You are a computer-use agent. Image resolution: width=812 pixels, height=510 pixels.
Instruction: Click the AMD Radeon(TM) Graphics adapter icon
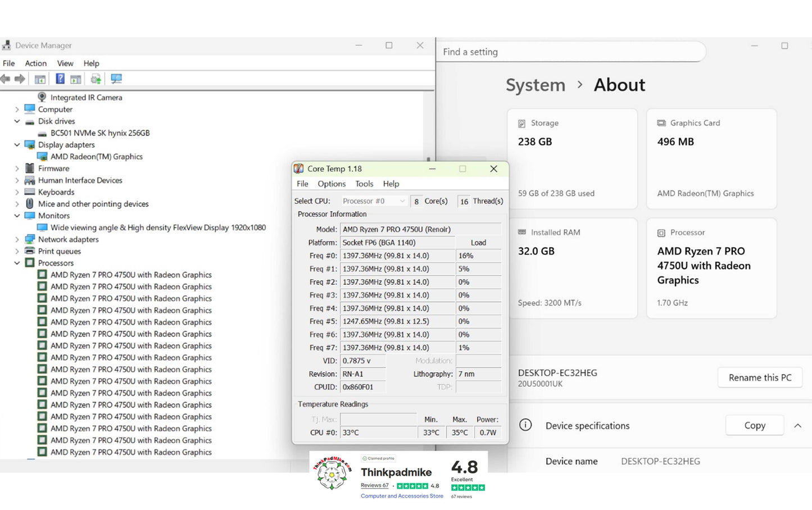42,157
